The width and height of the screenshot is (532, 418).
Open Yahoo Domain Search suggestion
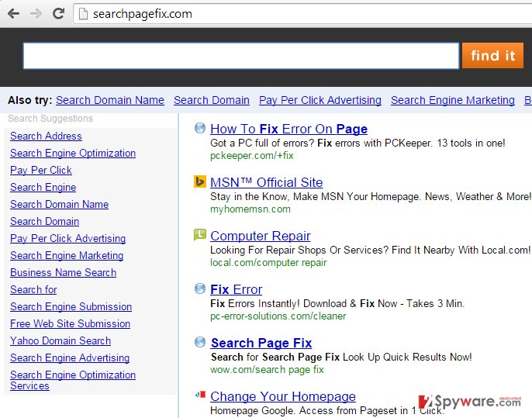[x=60, y=340]
